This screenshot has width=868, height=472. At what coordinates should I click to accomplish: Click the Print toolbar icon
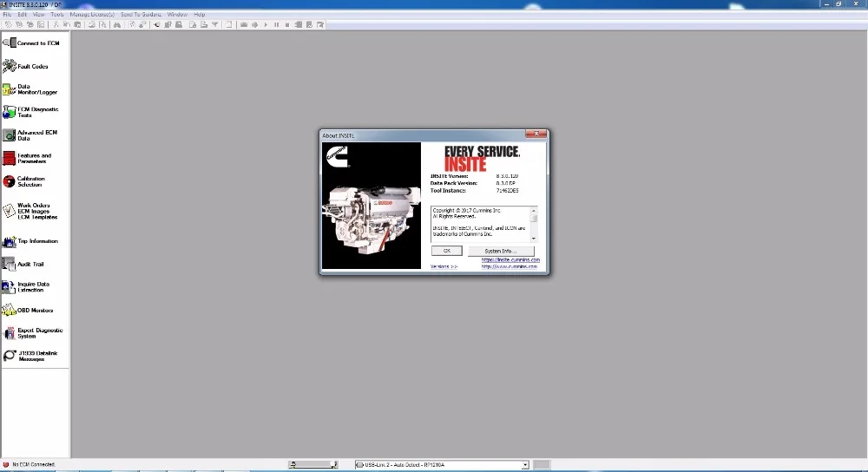(x=91, y=25)
